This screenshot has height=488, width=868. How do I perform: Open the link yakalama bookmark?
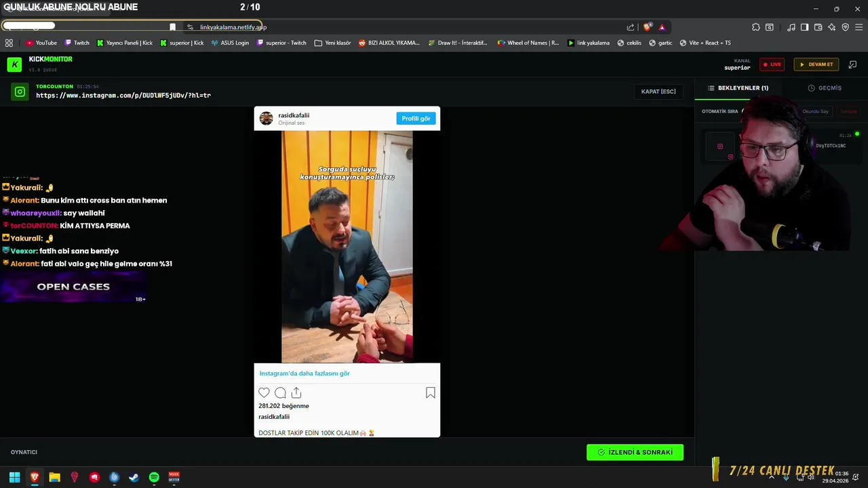point(589,43)
